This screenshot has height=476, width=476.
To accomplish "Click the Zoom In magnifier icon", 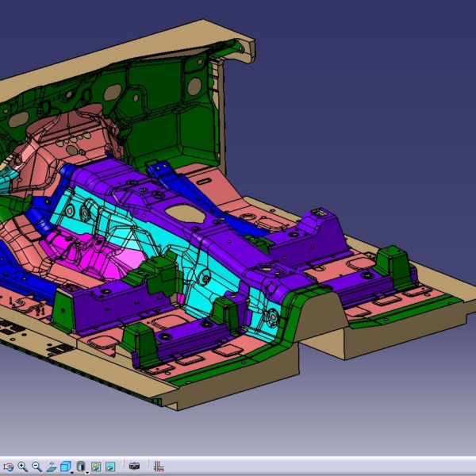I will pyautogui.click(x=23, y=466).
